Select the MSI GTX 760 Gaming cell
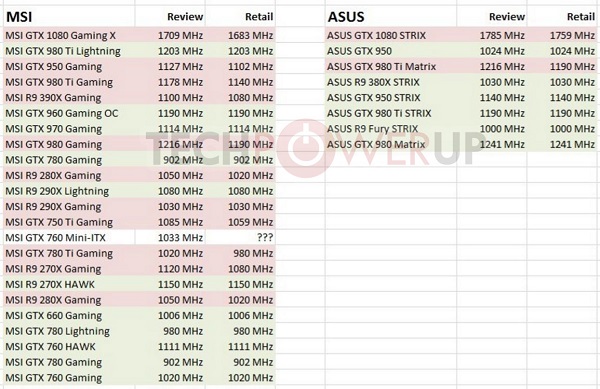Image resolution: width=600 pixels, height=389 pixels. tap(69, 378)
